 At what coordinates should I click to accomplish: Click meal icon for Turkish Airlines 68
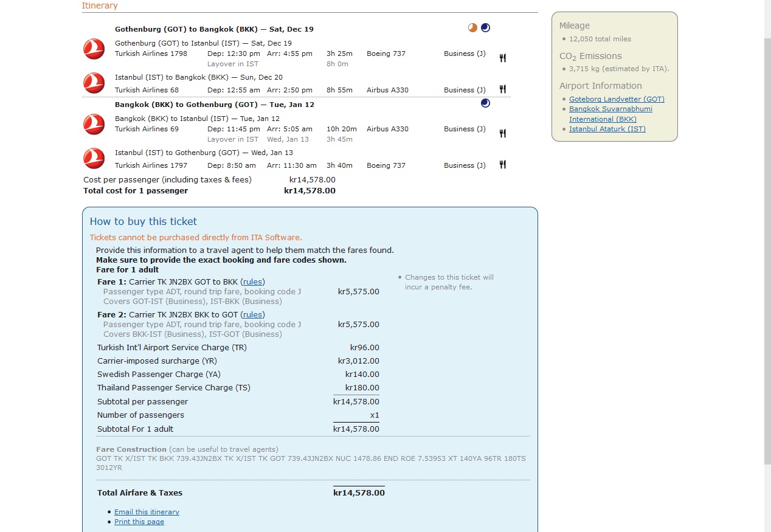502,89
